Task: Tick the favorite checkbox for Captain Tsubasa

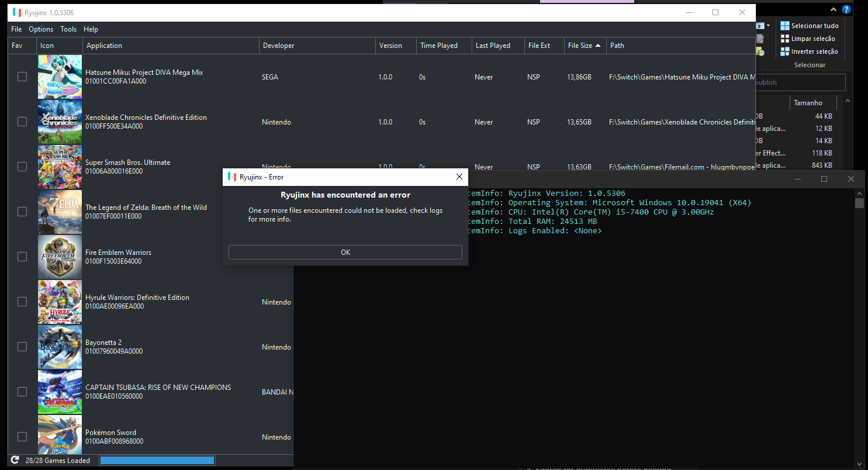Action: tap(22, 392)
